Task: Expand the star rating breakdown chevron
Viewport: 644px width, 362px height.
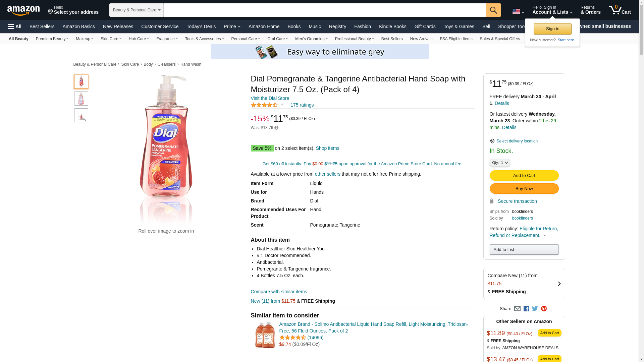Action: click(282, 105)
